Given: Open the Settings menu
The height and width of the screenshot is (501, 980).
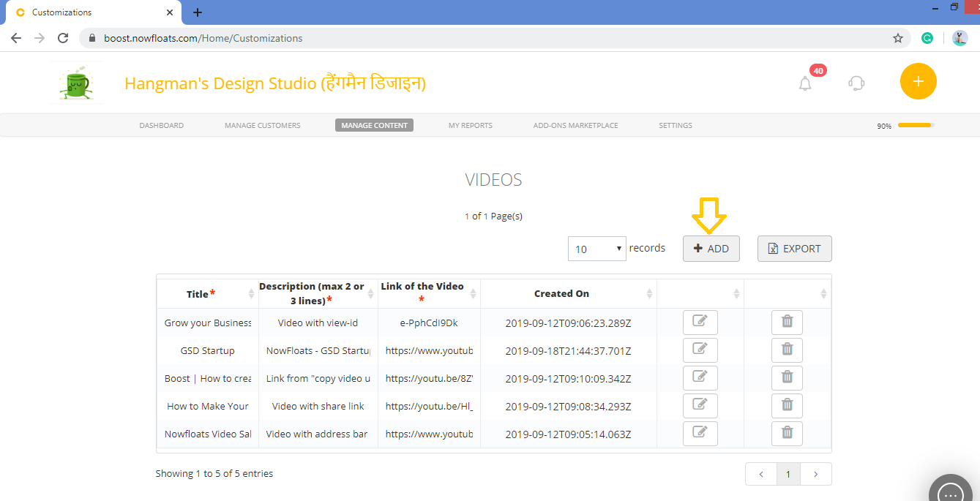Looking at the screenshot, I should pos(676,126).
